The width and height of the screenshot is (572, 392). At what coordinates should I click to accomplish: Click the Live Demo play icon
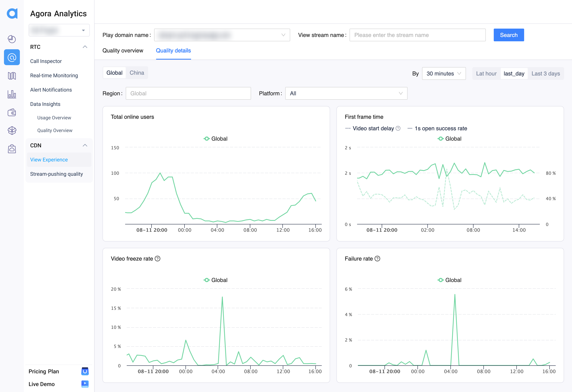(85, 384)
